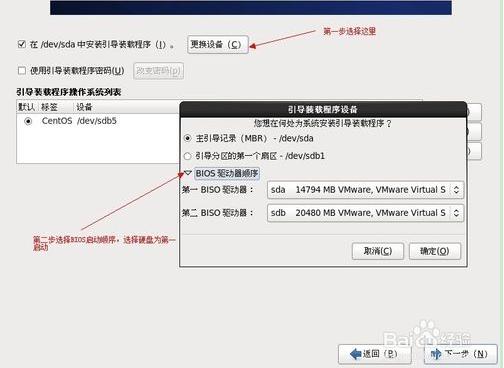Click the first BIOS drive stepper arrows
Screen dimensions: 504x368
[456, 190]
